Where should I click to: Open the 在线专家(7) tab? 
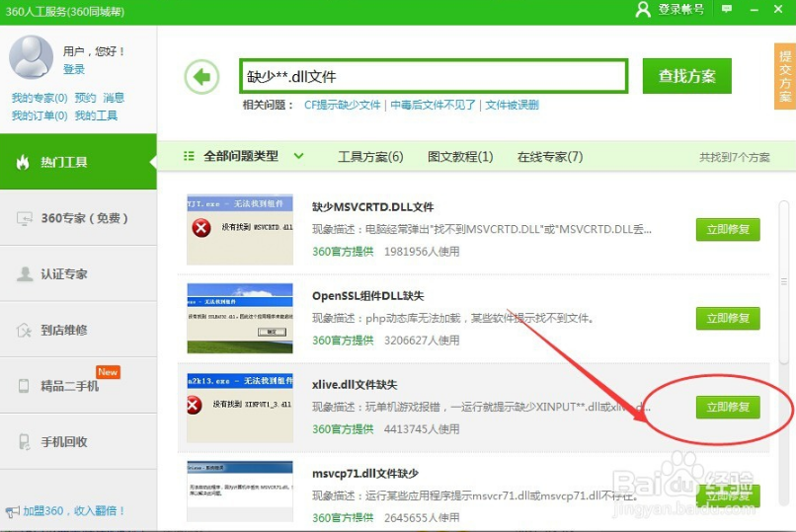pos(549,156)
